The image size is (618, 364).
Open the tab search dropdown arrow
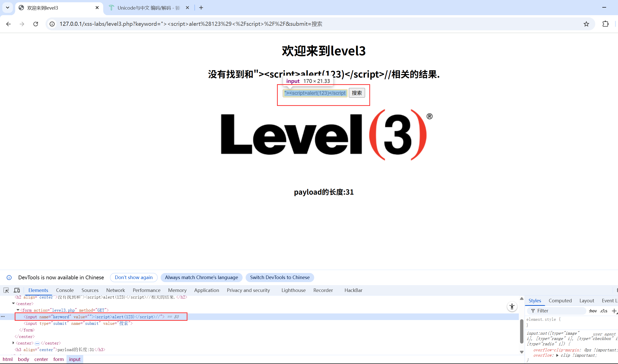coord(8,8)
